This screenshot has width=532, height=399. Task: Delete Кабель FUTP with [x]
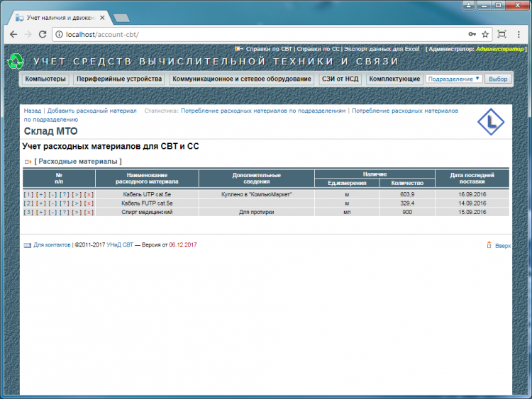(89, 203)
